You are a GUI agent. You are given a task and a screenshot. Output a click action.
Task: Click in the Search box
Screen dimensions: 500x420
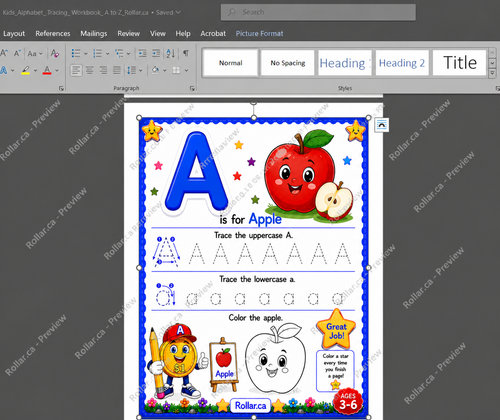(318, 12)
